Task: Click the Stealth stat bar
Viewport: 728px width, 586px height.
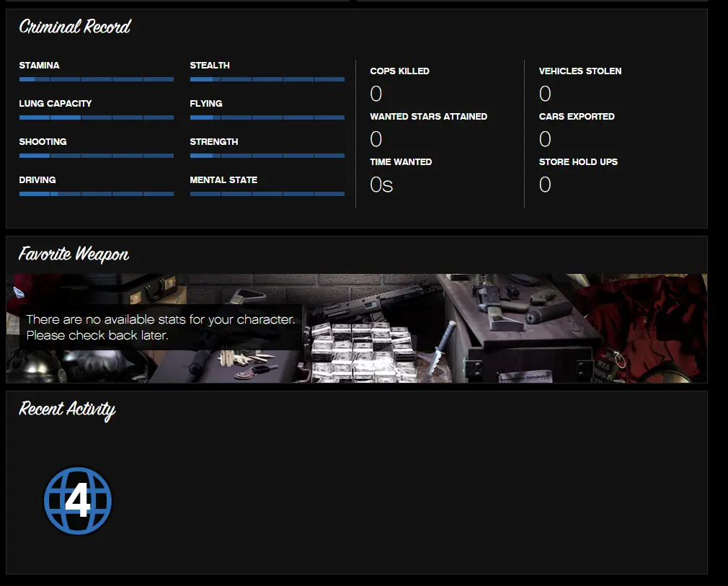Action: pyautogui.click(x=267, y=79)
